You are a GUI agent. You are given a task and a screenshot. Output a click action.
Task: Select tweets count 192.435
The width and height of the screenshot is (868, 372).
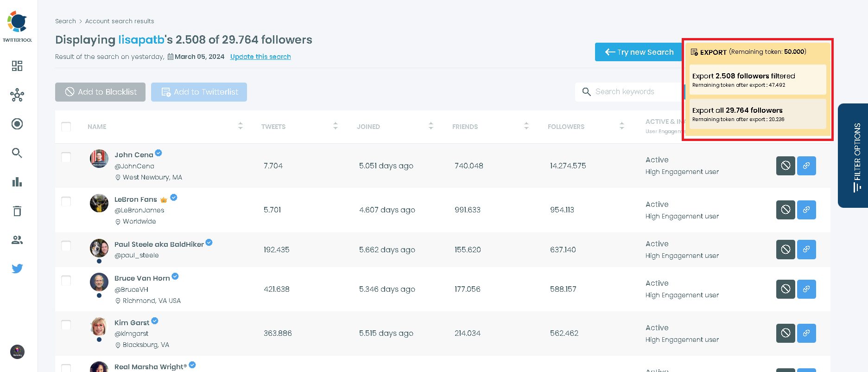(277, 250)
